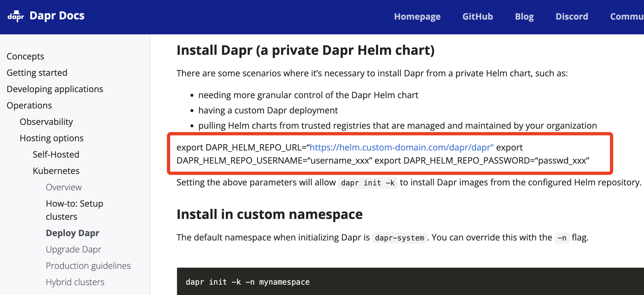Go to Kubernetes Overview page

coord(63,187)
